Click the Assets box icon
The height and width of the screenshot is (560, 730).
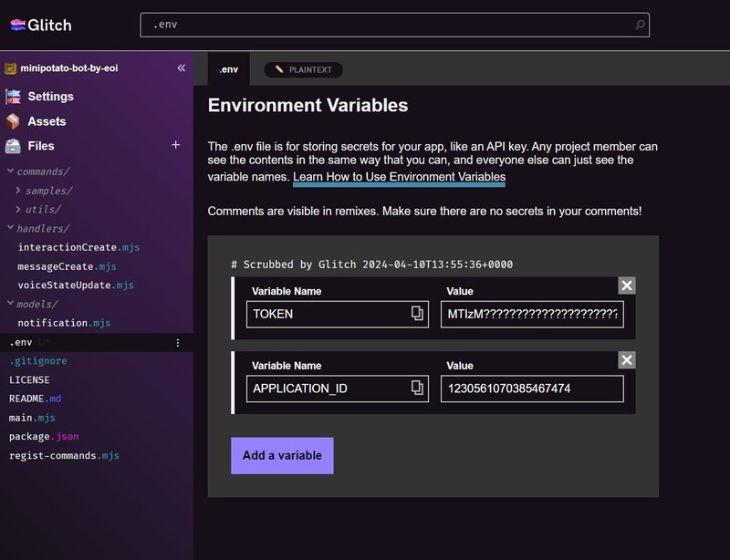click(x=13, y=121)
